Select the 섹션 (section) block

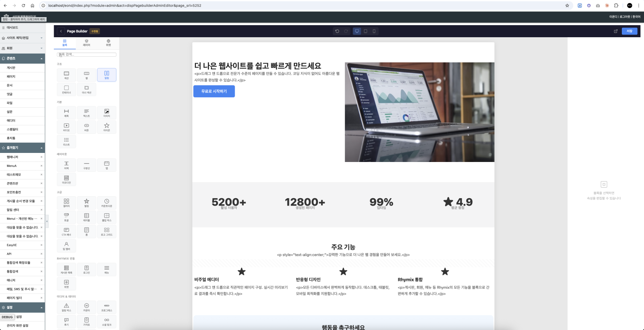click(66, 75)
